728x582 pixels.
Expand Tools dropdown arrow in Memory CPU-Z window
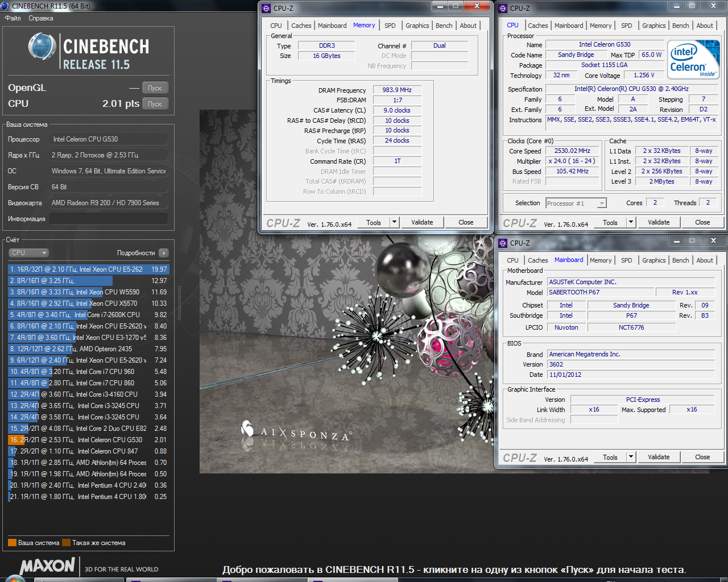pyautogui.click(x=394, y=222)
